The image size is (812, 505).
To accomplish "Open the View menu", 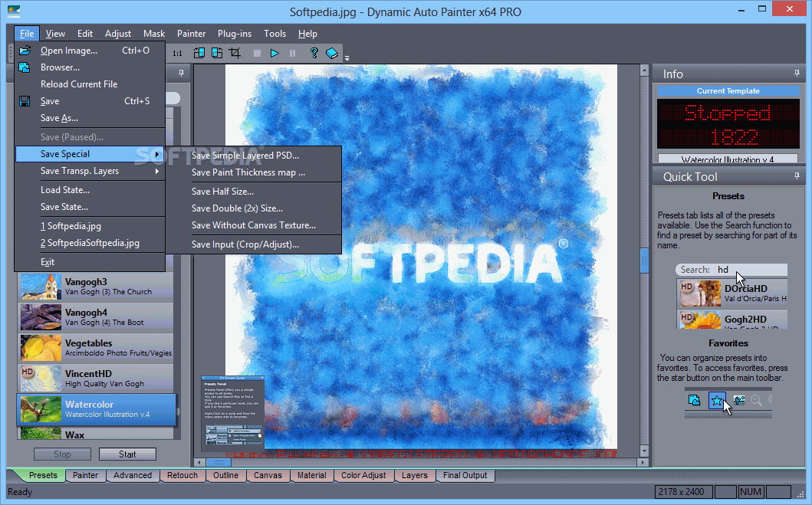I will click(55, 34).
